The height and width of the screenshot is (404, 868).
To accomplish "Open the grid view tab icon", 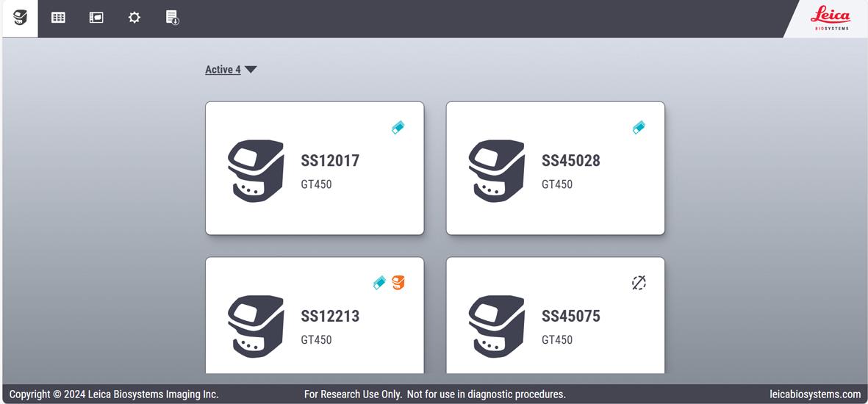I will 58,18.
